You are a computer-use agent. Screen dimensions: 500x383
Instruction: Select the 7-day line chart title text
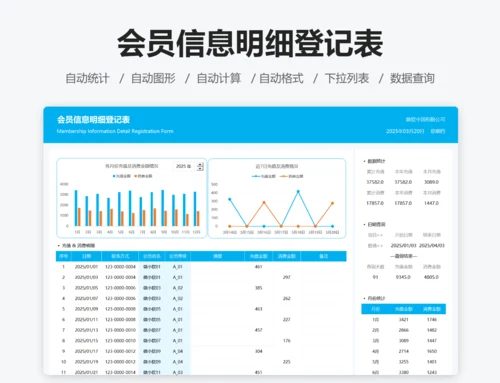pos(277,166)
